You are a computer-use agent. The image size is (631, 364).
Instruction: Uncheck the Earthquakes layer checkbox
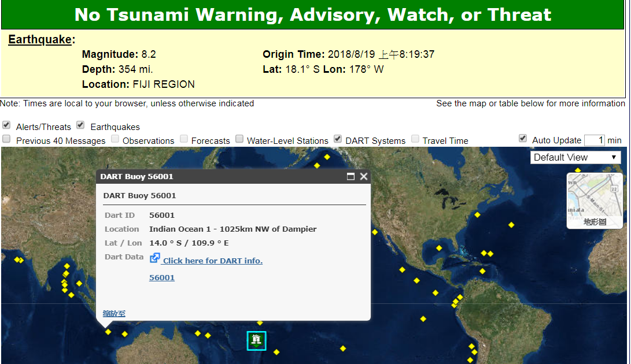[80, 125]
